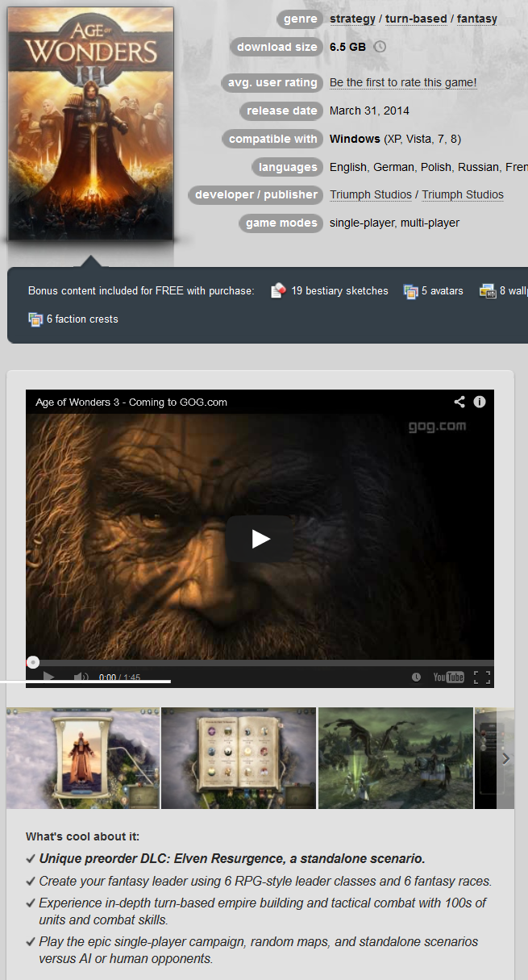Click the 5 avatars bonus icon
The width and height of the screenshot is (528, 980).
[411, 291]
